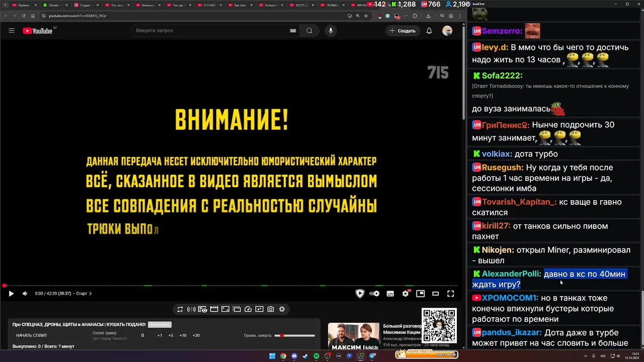Open the Windows Start menu
The width and height of the screenshot is (644, 362).
pos(272,356)
